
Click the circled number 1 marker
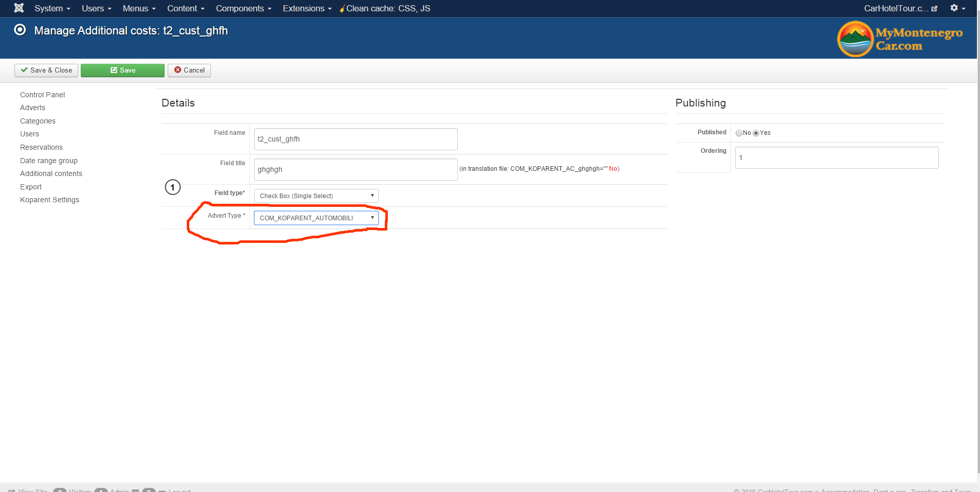click(x=173, y=187)
